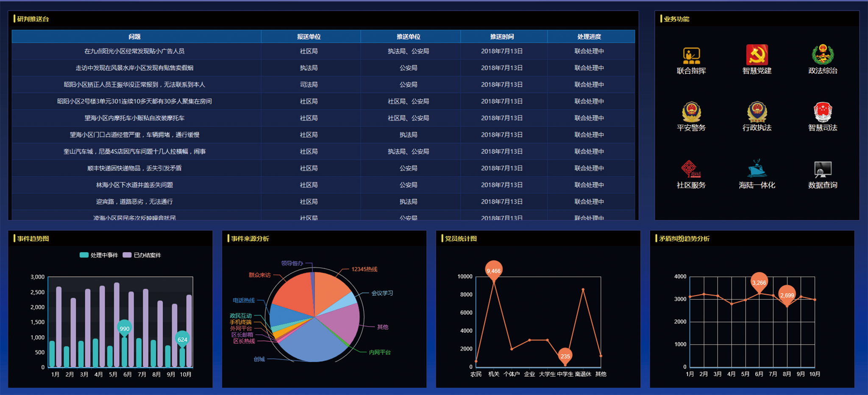The width and height of the screenshot is (868, 395).
Task: Click the 990 bubble on the June bar
Action: [124, 328]
